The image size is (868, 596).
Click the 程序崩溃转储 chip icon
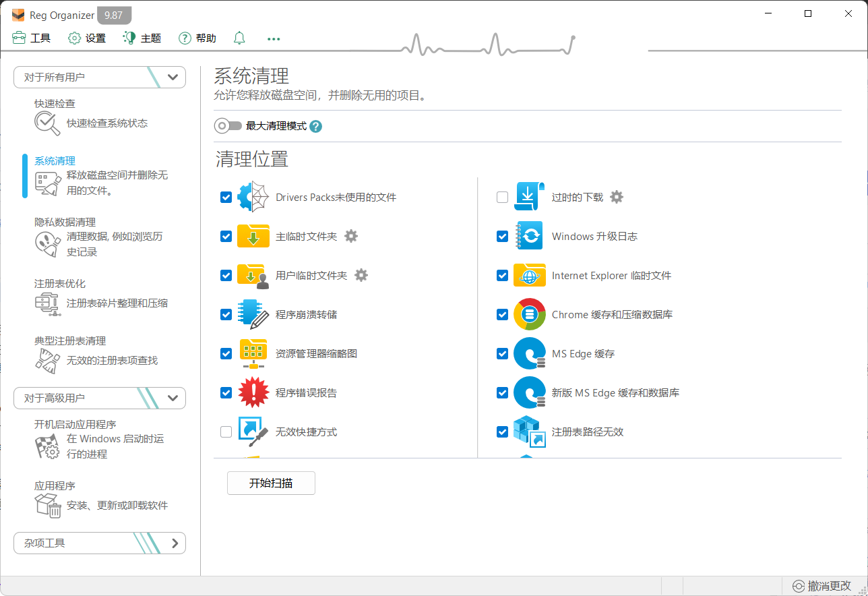(x=253, y=314)
